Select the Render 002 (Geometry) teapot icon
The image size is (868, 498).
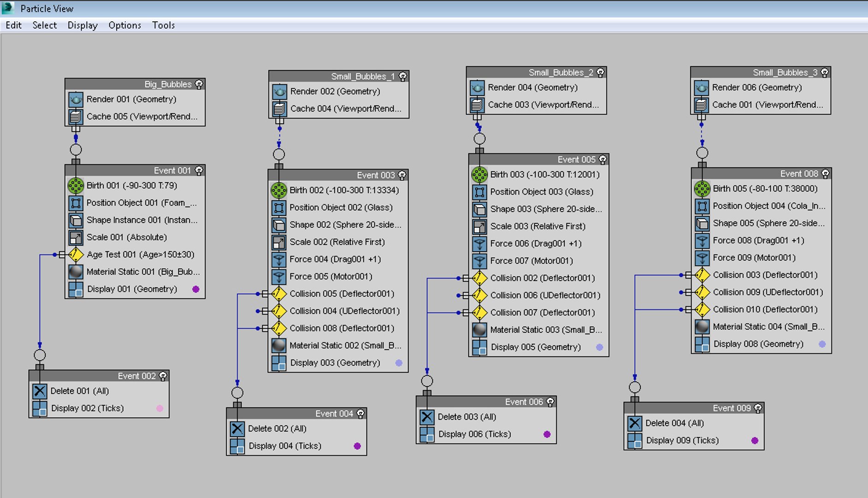pos(279,91)
